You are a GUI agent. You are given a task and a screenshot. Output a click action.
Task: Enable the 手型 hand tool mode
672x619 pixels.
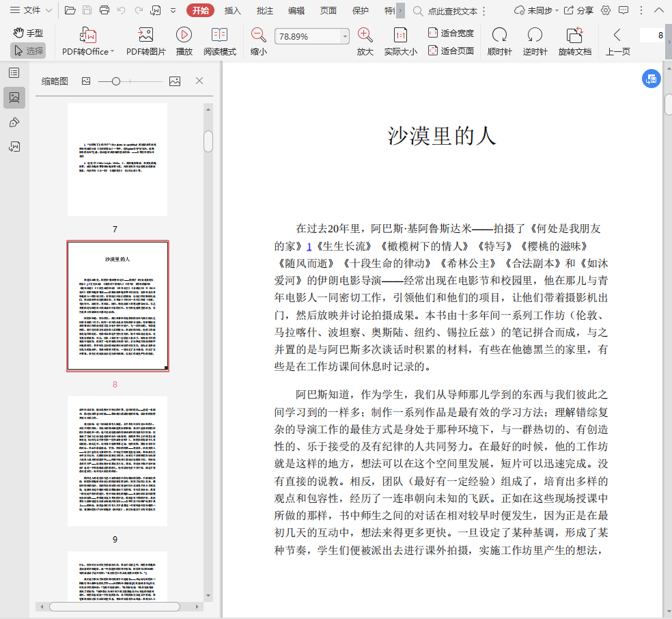coord(28,33)
